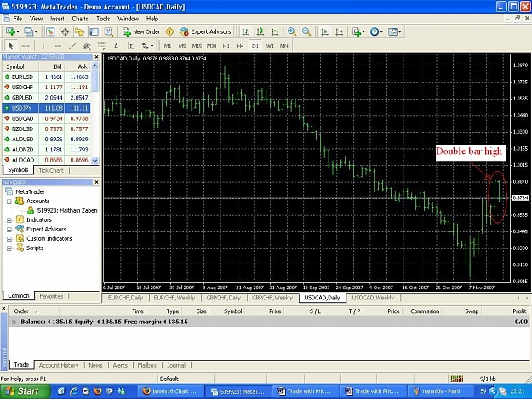
Task: Click the Zoom In magnifier icon
Action: click(291, 31)
